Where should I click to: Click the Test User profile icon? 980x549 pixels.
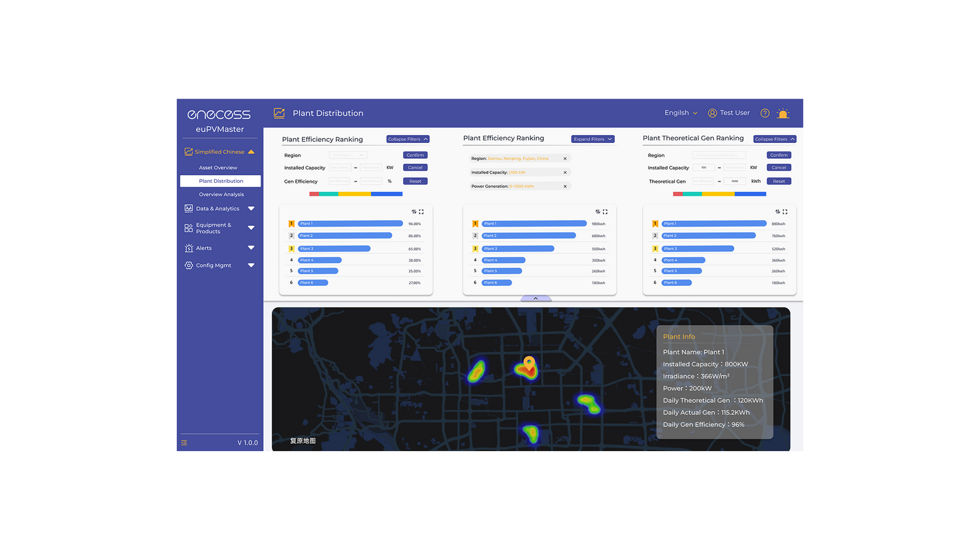(712, 113)
